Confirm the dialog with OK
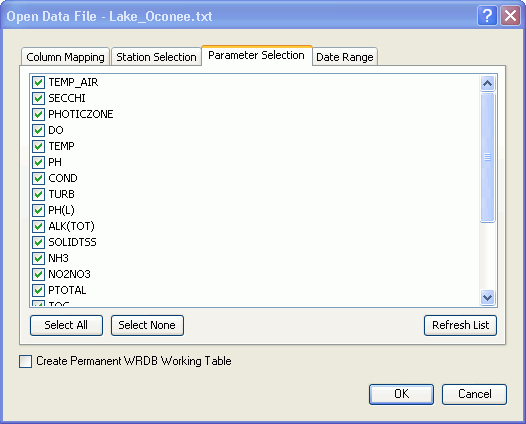The image size is (526, 424). click(x=402, y=394)
